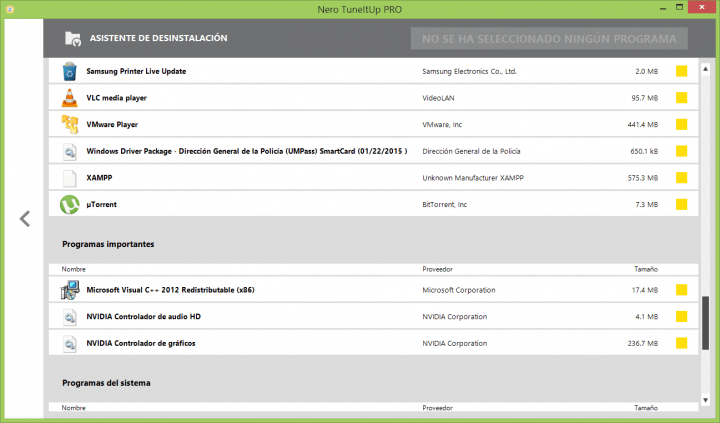Click the Samsung Printer Live Update icon
This screenshot has width=720, height=423.
pos(69,71)
